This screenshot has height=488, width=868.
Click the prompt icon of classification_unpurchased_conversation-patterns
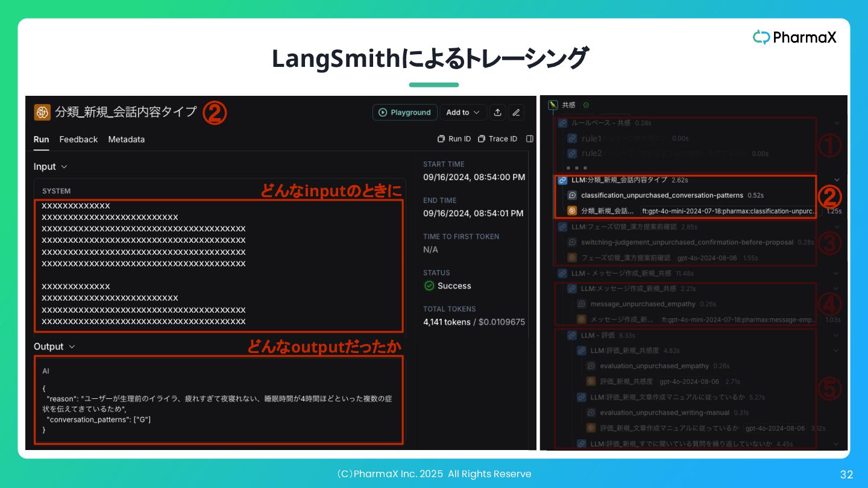[573, 196]
